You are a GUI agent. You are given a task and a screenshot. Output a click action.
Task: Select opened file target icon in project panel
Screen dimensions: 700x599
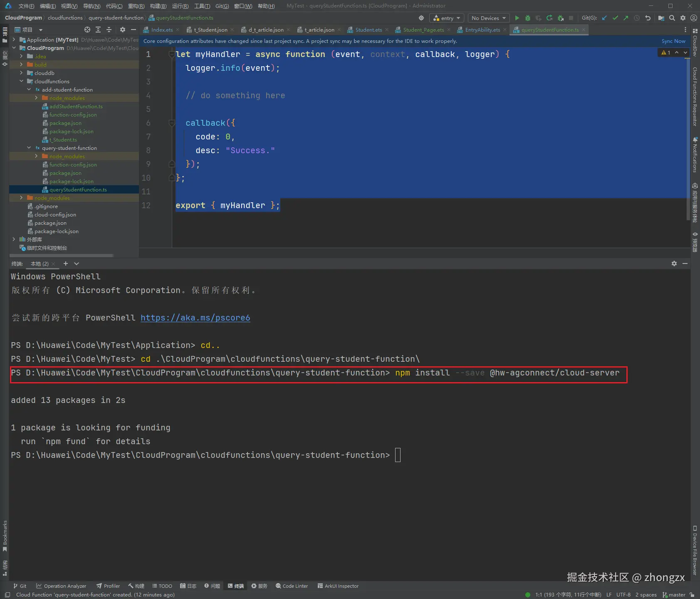coord(87,30)
